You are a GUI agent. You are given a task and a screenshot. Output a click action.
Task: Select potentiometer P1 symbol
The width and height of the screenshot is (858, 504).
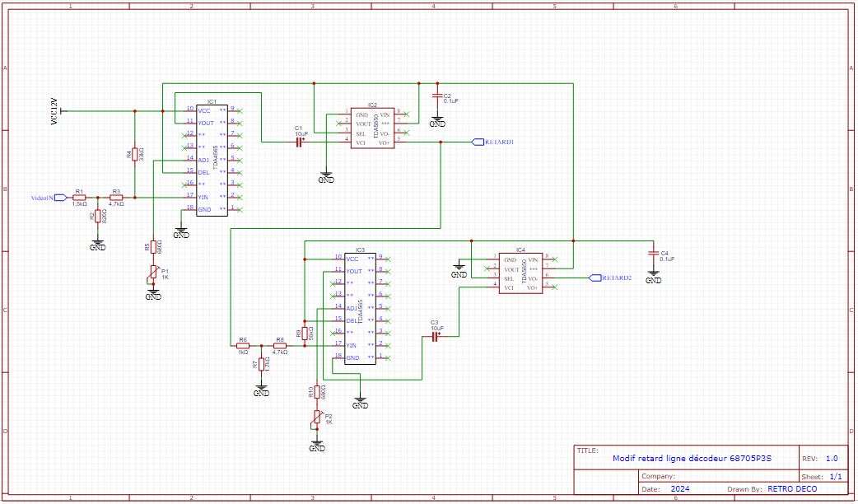tap(153, 271)
